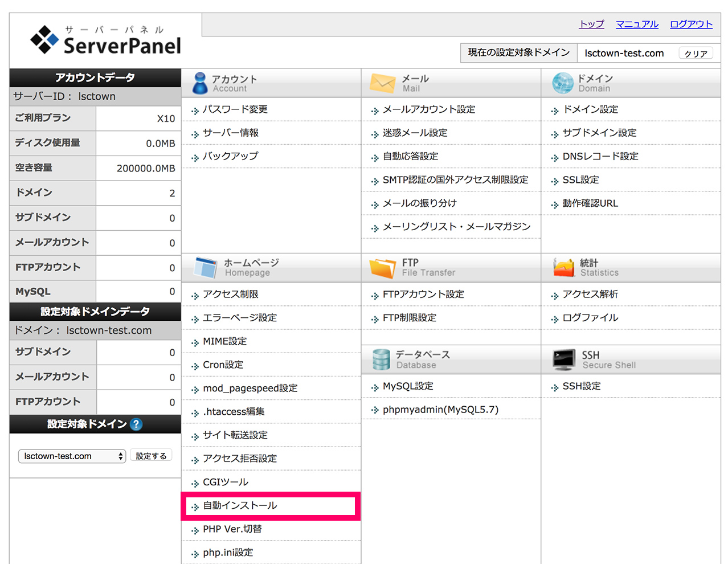Go to トップ page link
This screenshot has width=728, height=564.
[x=591, y=24]
